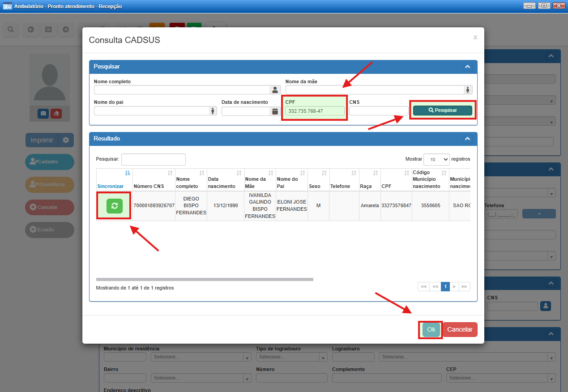Focus the CPF input field

[315, 111]
